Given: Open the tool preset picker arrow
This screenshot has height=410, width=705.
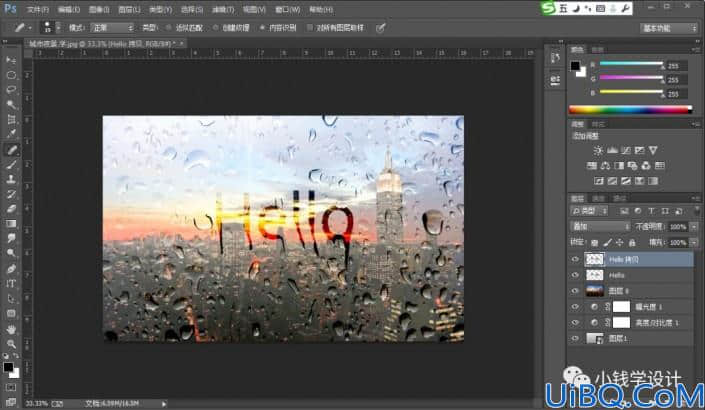Looking at the screenshot, I should pos(30,28).
